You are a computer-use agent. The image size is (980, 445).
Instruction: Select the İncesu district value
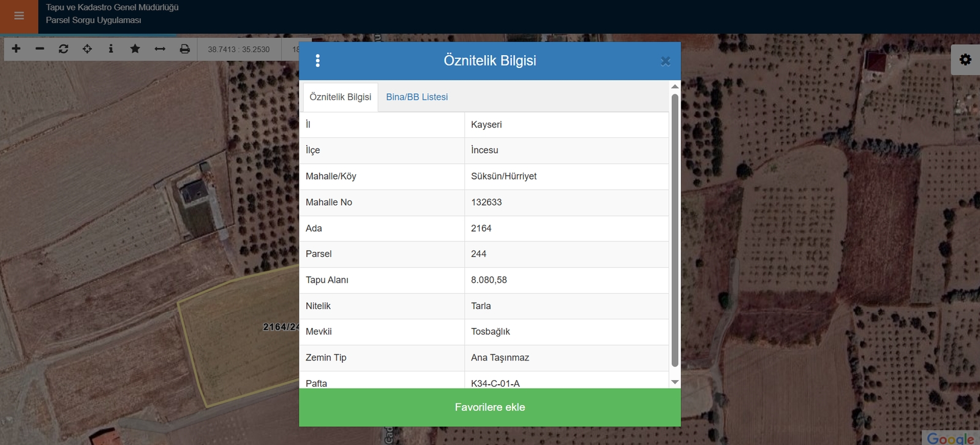[567, 150]
